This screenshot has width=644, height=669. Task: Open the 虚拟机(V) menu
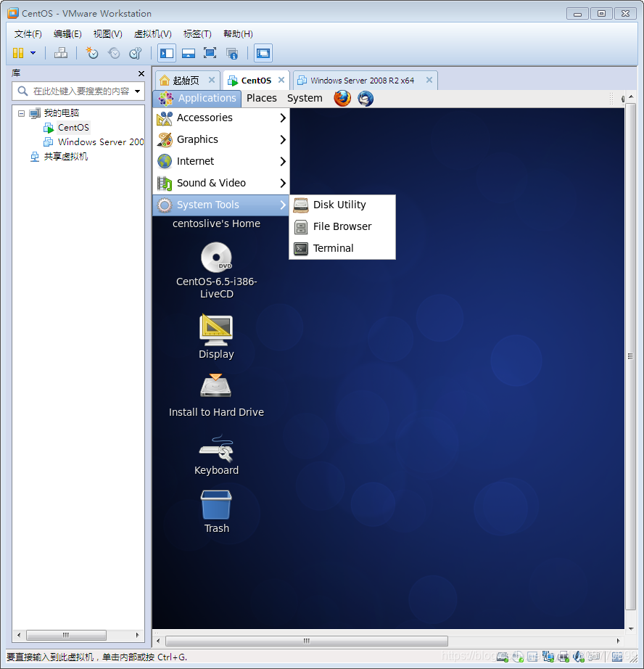(152, 33)
